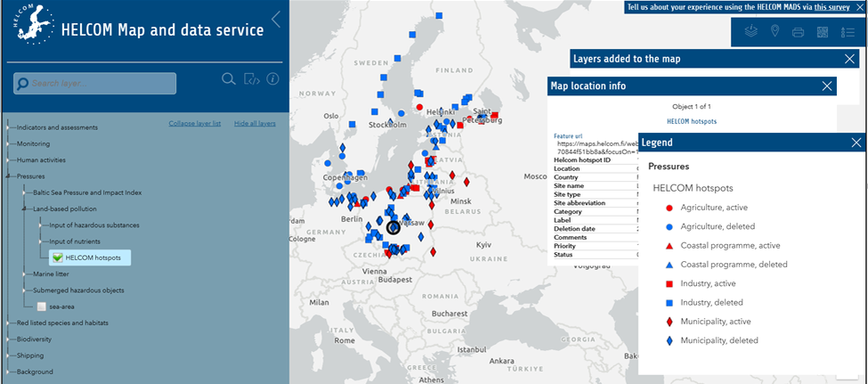Open the basemap gallery icon
This screenshot has height=384, width=868.
tap(823, 31)
